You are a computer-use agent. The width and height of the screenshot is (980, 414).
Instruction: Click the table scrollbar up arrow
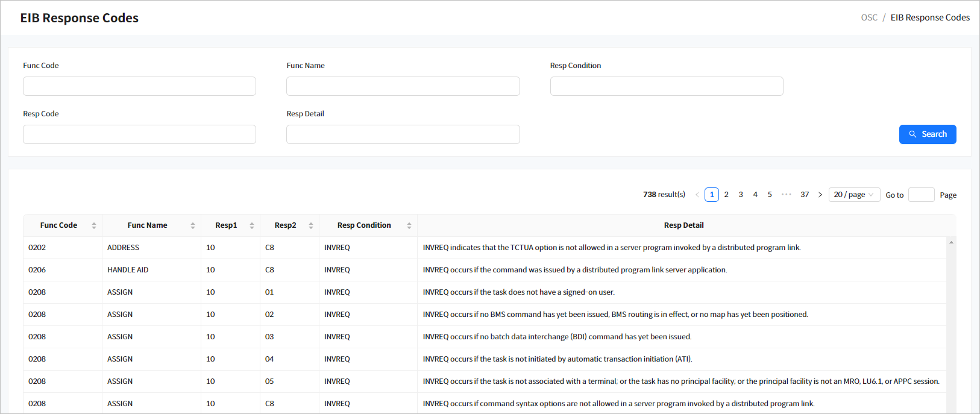pos(951,242)
